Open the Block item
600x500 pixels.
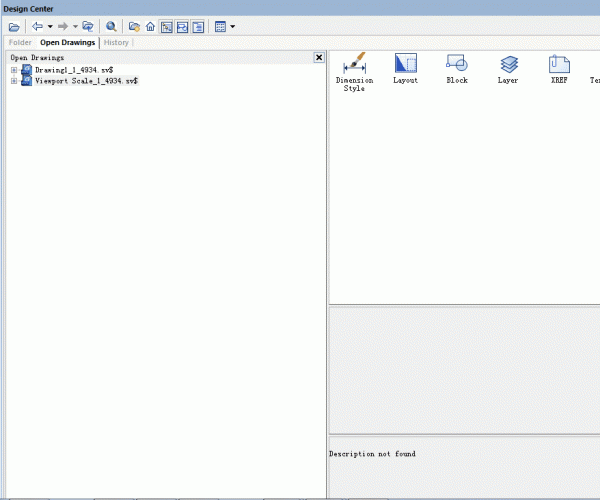click(x=457, y=68)
